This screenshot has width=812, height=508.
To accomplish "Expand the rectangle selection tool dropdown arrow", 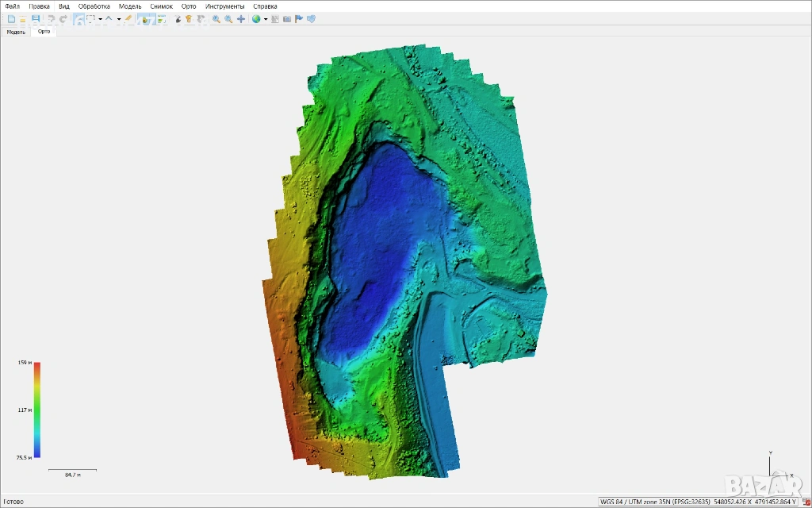I will pos(99,19).
